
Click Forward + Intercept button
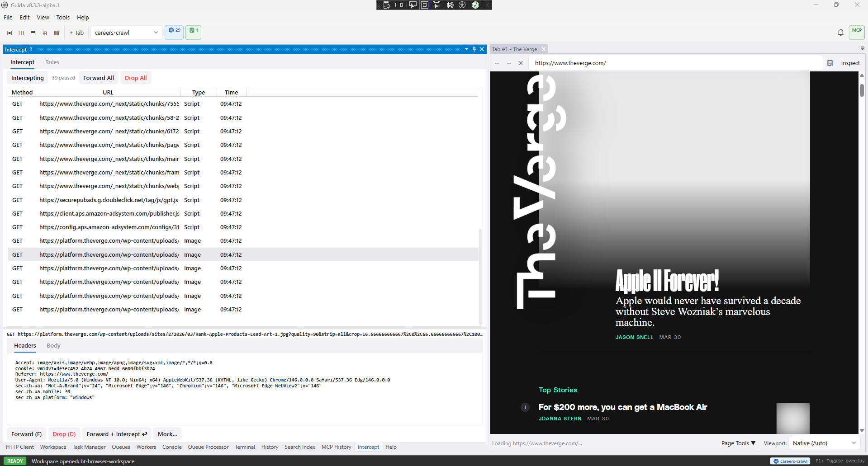coord(117,434)
